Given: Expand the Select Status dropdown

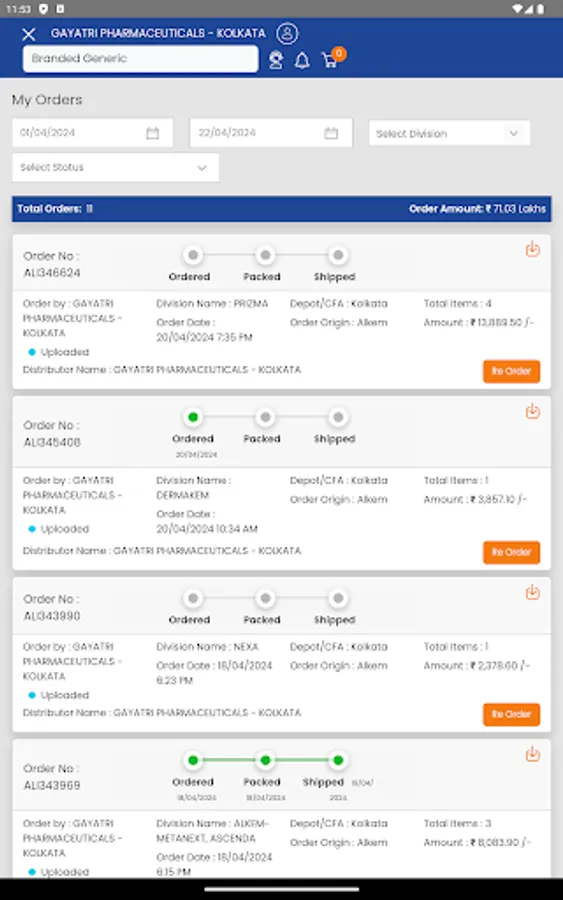Looking at the screenshot, I should tap(115, 168).
